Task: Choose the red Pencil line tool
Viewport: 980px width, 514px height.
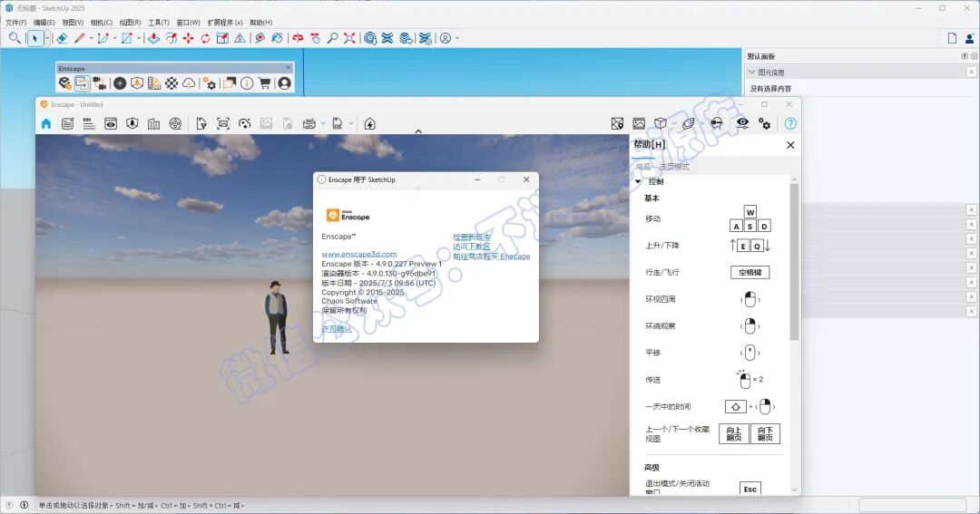Action: pos(79,38)
